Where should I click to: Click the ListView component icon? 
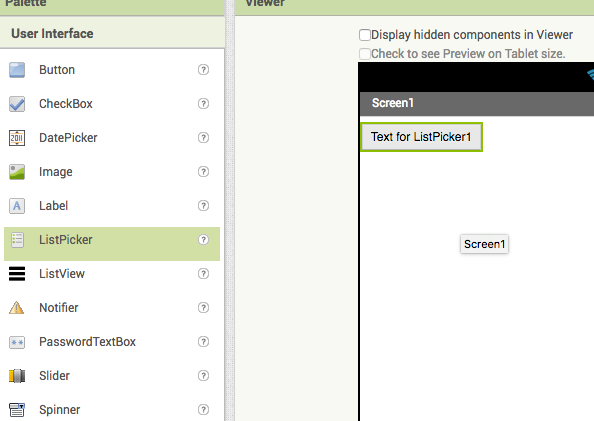[x=17, y=274]
